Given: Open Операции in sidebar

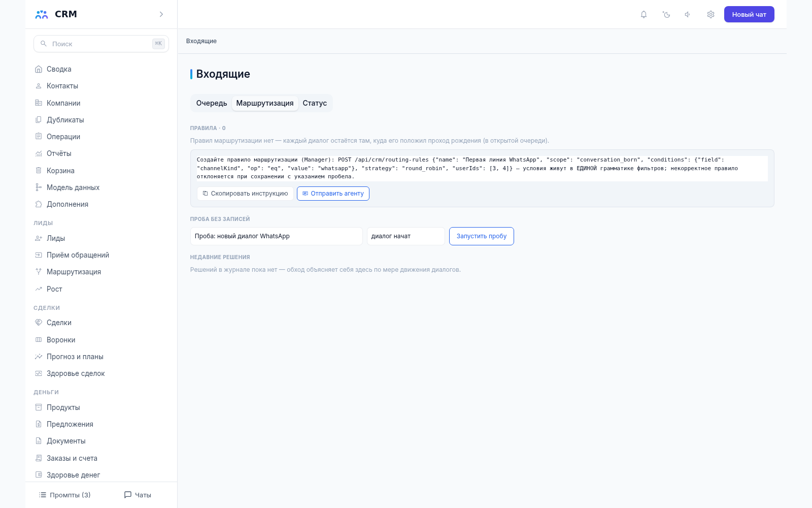Looking at the screenshot, I should (101, 137).
